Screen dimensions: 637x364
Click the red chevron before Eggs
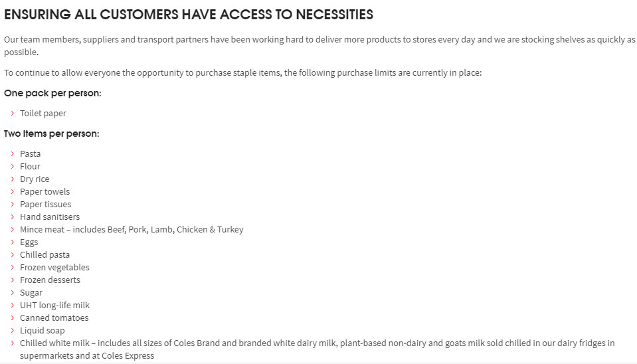click(x=12, y=242)
